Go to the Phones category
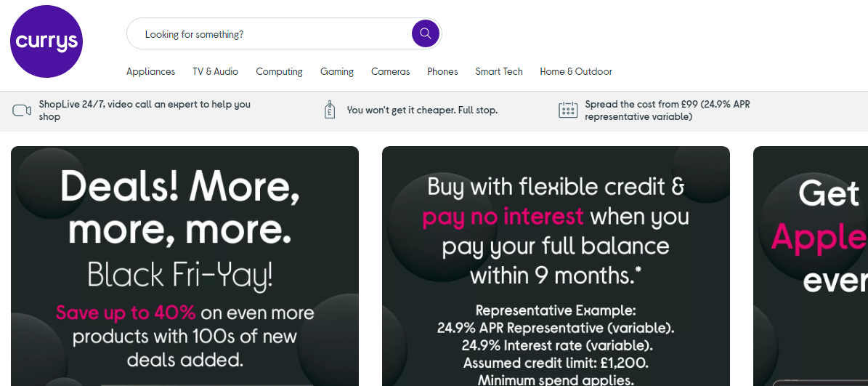The height and width of the screenshot is (386, 868). tap(442, 71)
